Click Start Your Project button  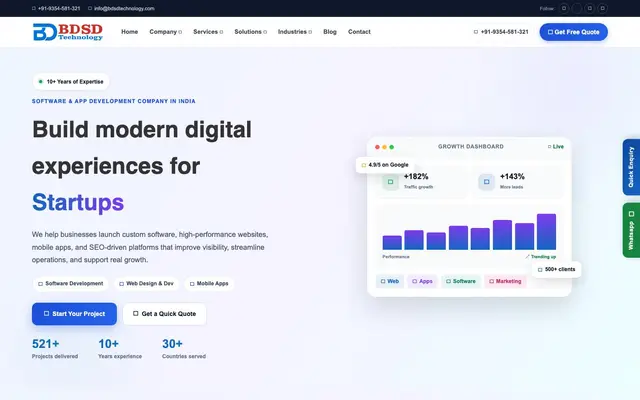(74, 314)
